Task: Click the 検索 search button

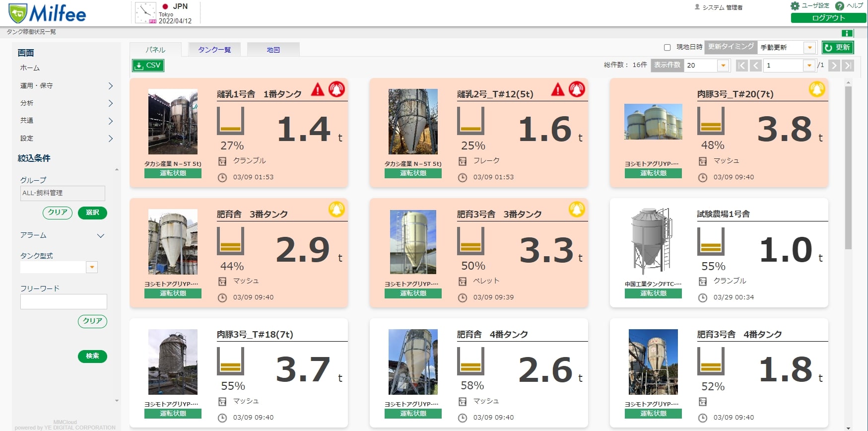Action: pyautogui.click(x=92, y=356)
